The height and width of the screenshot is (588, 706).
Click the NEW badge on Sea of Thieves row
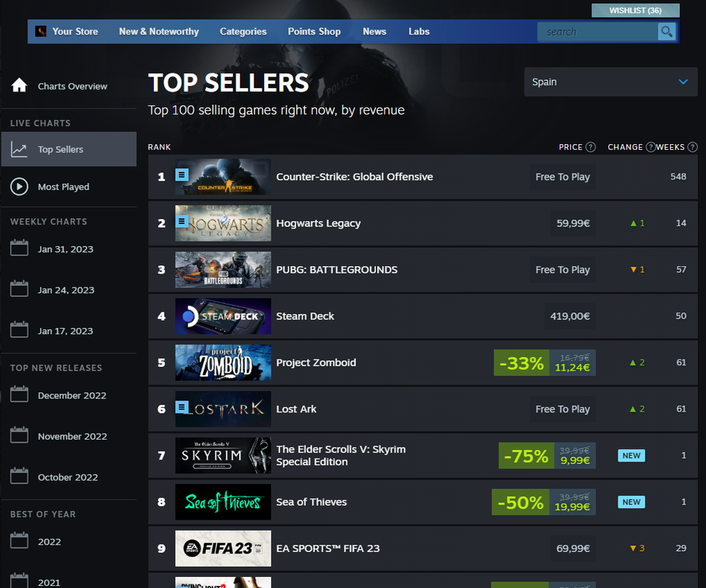click(x=631, y=502)
